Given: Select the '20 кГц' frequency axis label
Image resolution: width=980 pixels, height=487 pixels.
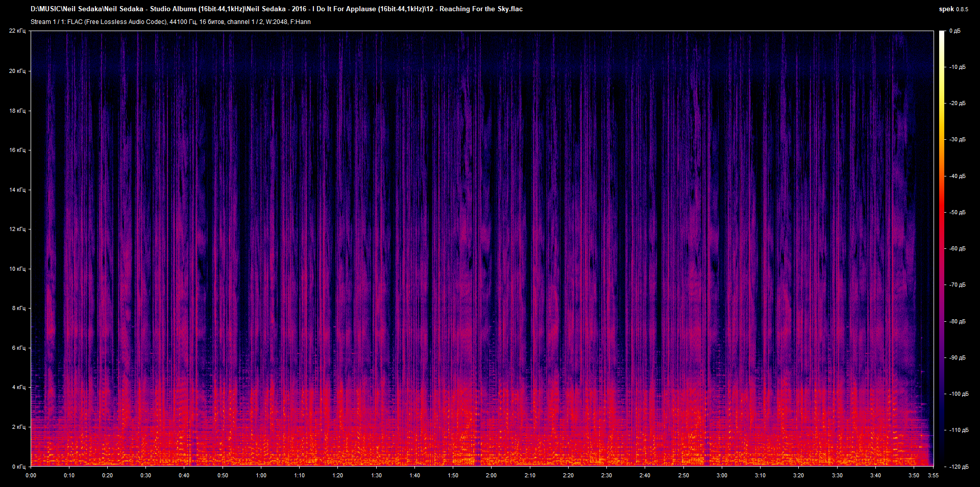Looking at the screenshot, I should tap(17, 71).
